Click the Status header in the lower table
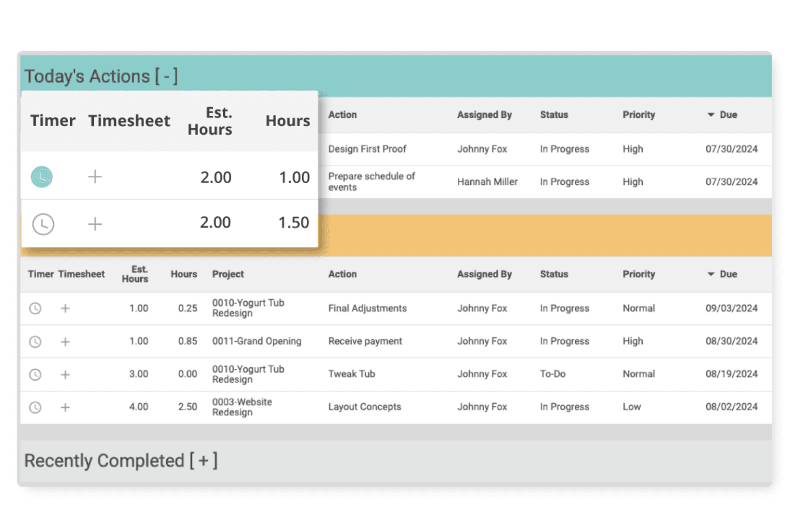The height and width of the screenshot is (532, 798). [554, 274]
